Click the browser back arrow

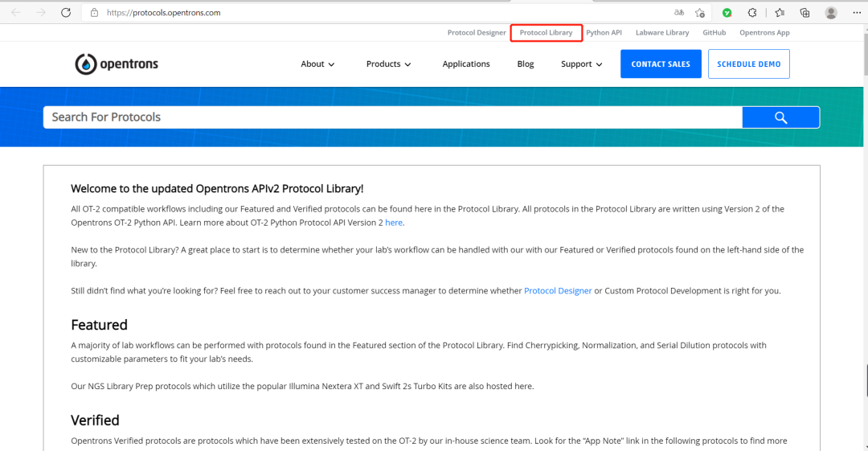pyautogui.click(x=15, y=12)
